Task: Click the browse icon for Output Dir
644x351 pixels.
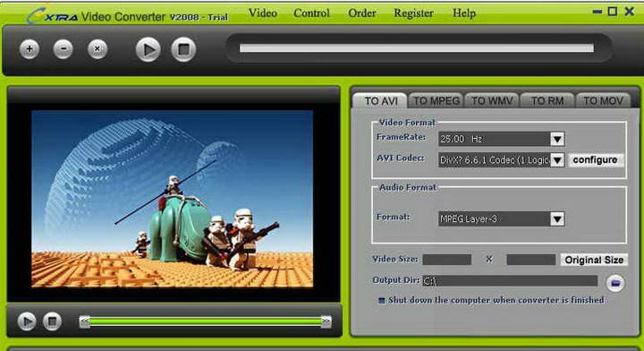Action: point(615,283)
